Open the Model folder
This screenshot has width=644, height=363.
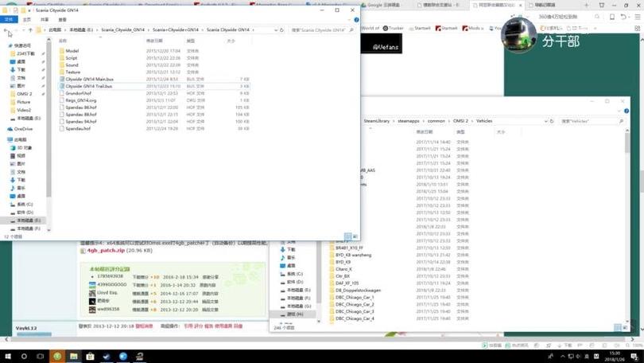(72, 51)
